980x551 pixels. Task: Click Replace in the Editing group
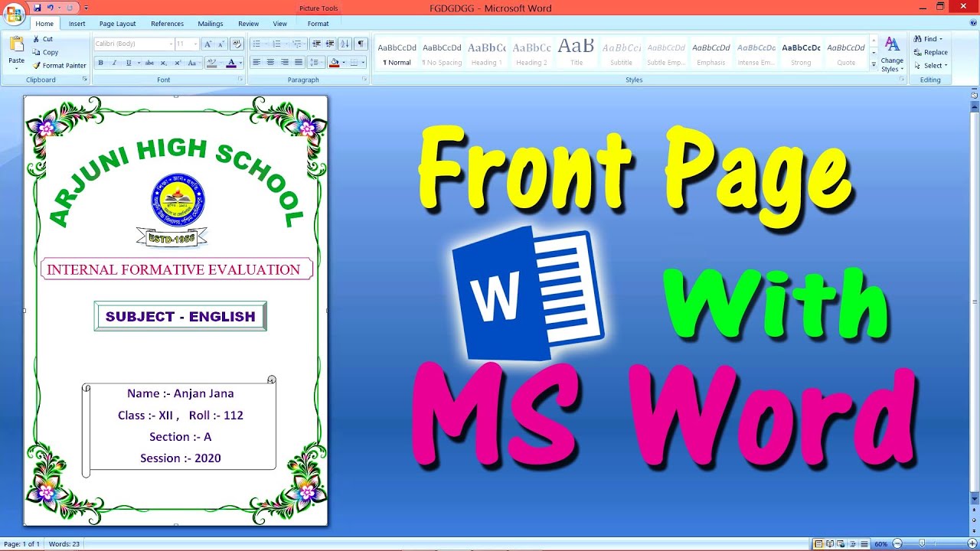(930, 52)
